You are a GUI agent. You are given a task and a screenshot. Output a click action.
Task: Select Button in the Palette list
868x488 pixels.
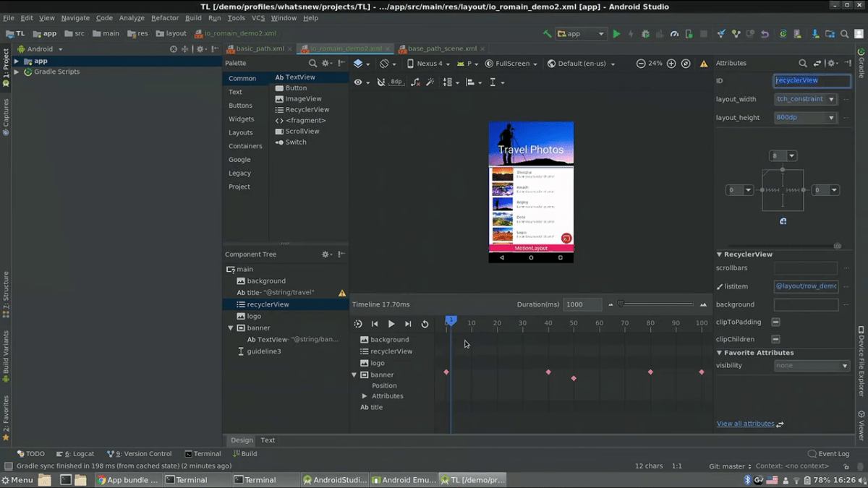coord(296,88)
